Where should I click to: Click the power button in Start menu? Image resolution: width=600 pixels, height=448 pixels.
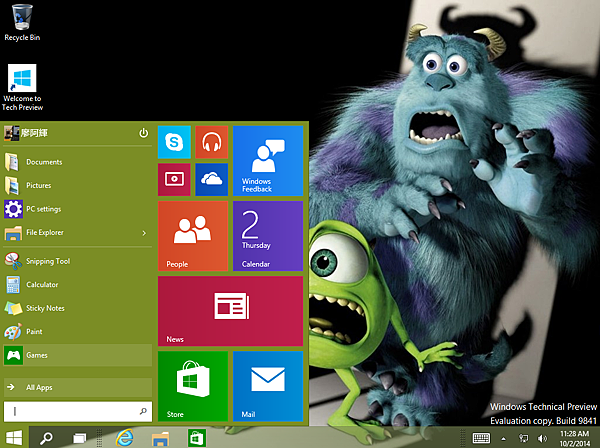click(143, 133)
